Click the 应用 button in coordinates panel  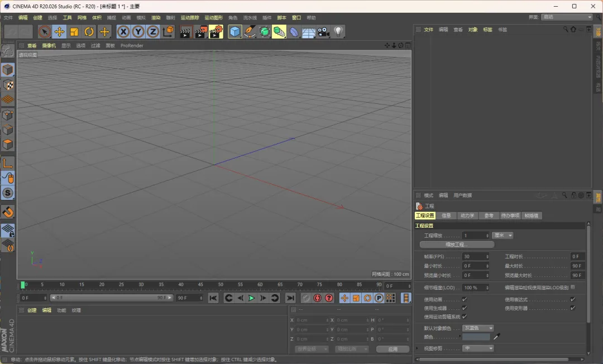tap(393, 349)
